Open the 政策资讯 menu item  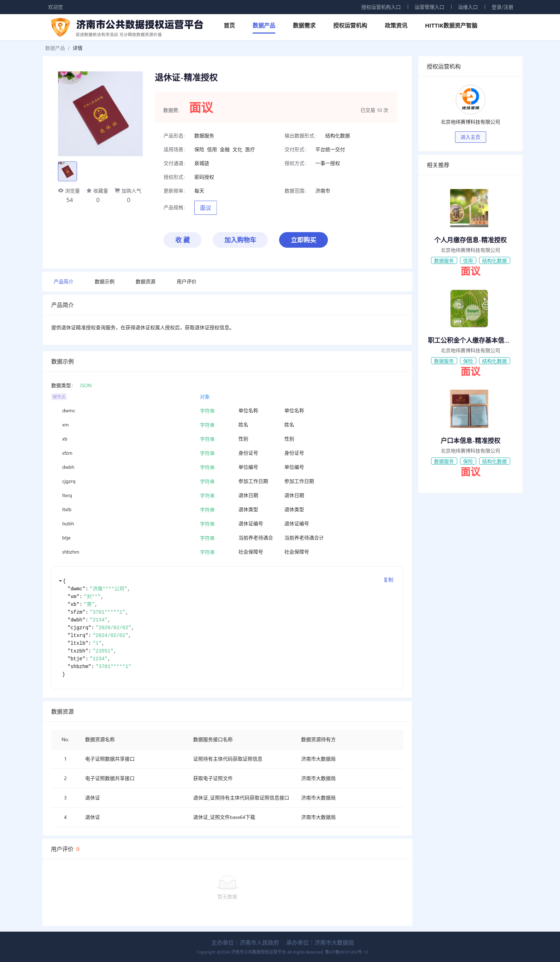(396, 25)
